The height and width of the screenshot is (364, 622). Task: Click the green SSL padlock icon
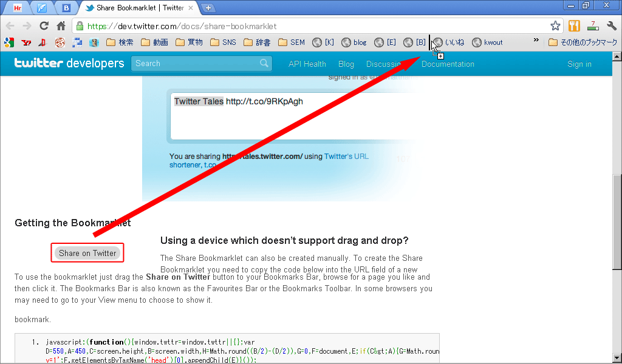(x=80, y=26)
